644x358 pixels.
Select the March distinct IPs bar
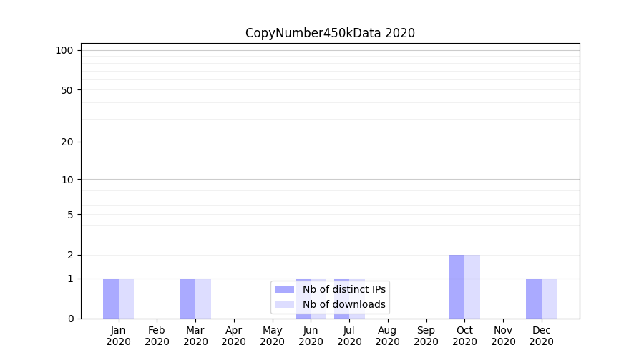187,299
